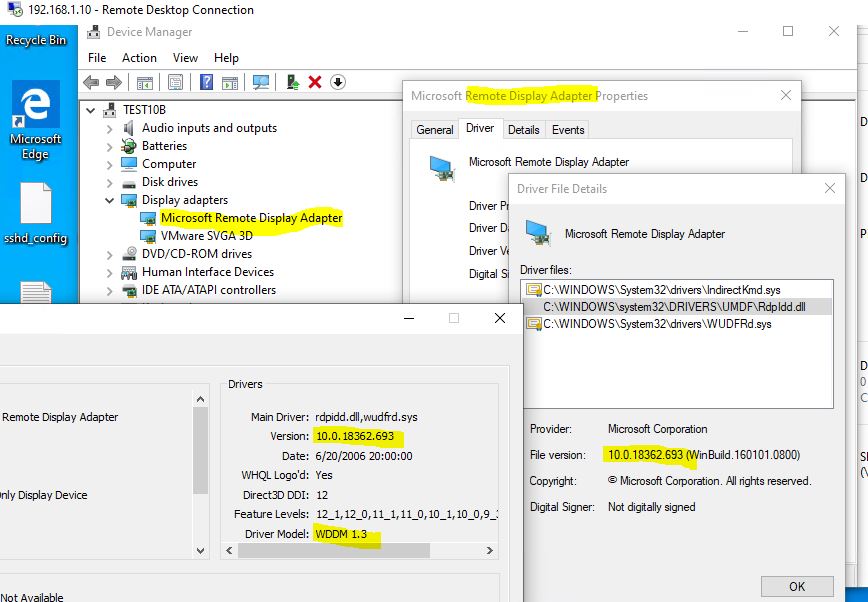868x602 pixels.
Task: Expand the Disk drives category
Action: click(x=110, y=182)
